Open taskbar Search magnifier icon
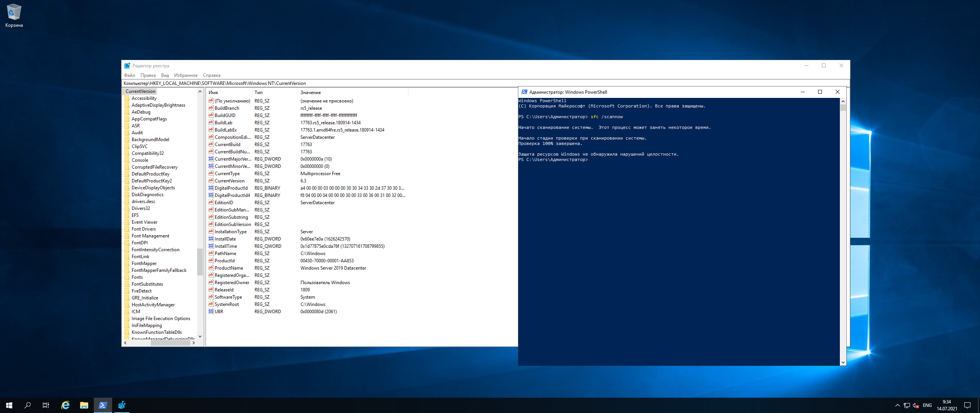 point(28,405)
